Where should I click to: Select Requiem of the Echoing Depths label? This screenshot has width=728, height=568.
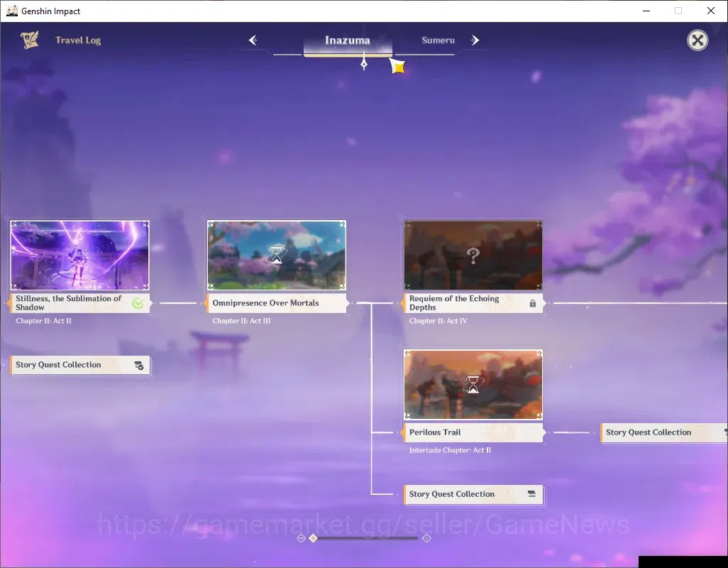tap(473, 302)
